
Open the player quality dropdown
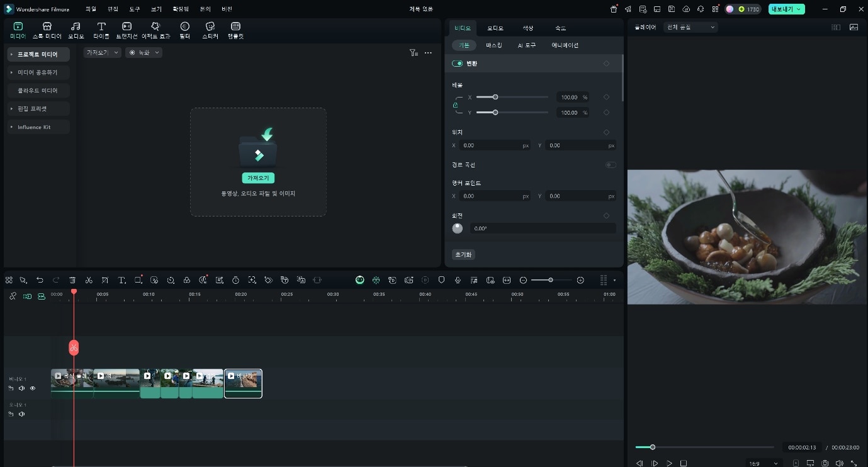pyautogui.click(x=691, y=27)
